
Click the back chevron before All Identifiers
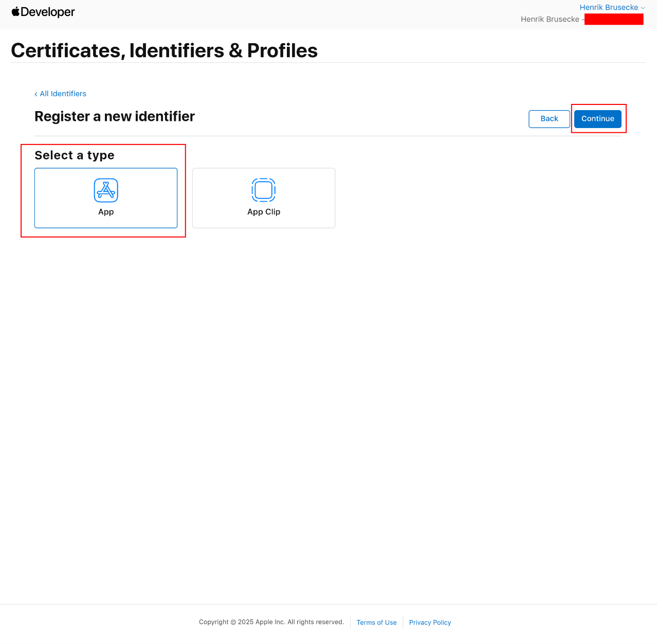[36, 94]
